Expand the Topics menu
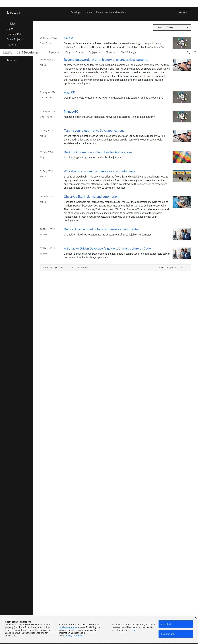Viewport: 198px width, 644px height. [x=54, y=52]
